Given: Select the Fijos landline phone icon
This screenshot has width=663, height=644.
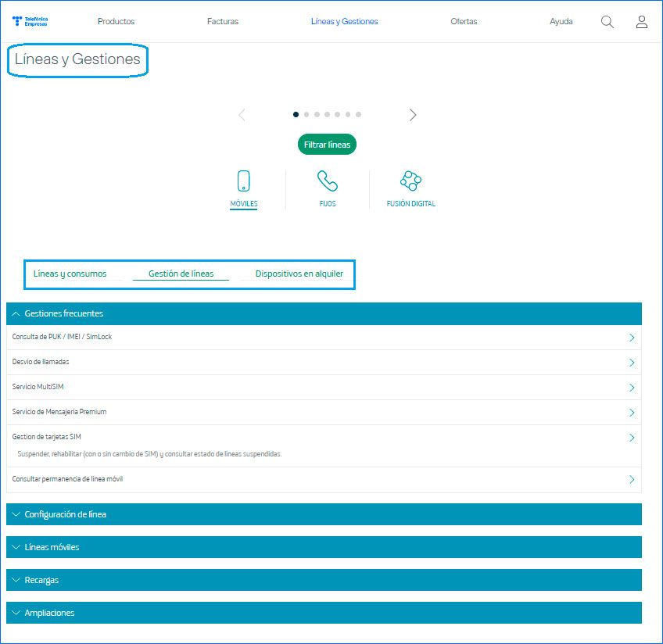Looking at the screenshot, I should (x=328, y=181).
